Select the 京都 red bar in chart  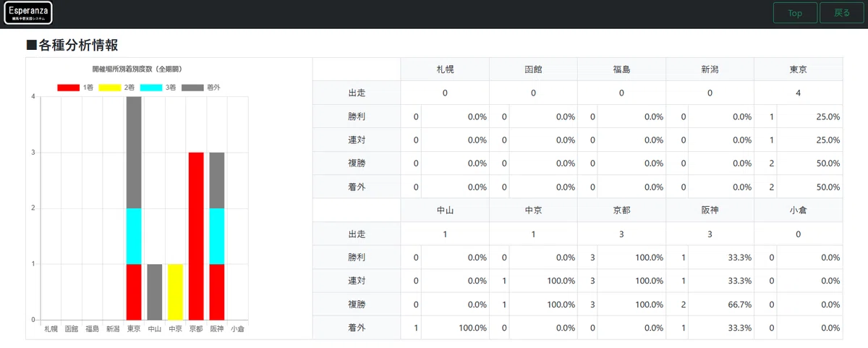(196, 236)
